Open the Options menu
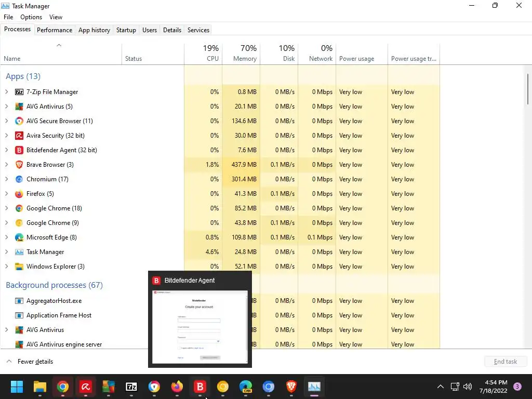Screen dimensions: 532x399 [x=31, y=17]
